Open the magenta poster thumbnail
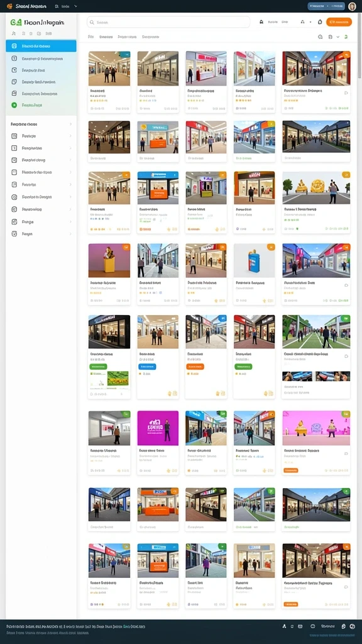The height and width of the screenshot is (644, 362). point(158,428)
